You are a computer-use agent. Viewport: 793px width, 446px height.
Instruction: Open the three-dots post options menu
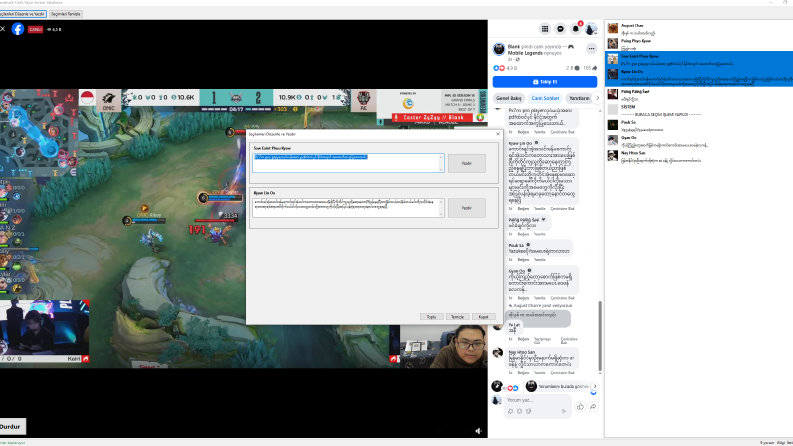pyautogui.click(x=591, y=49)
